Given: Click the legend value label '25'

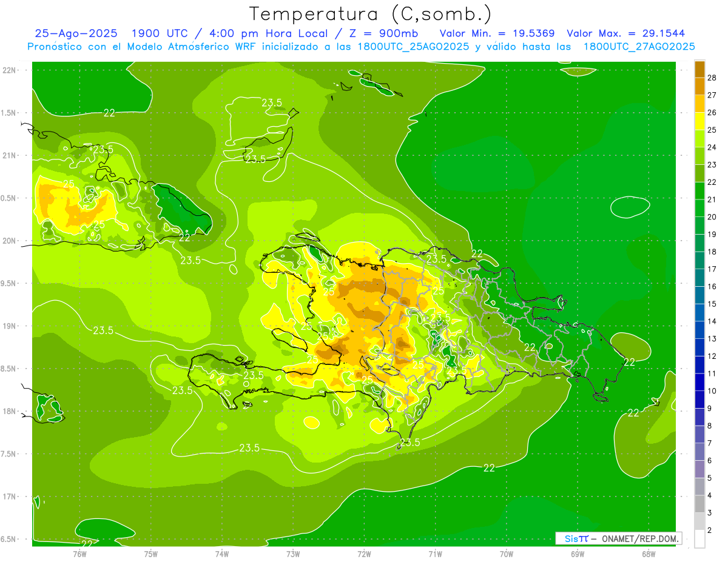Looking at the screenshot, I should (x=712, y=130).
